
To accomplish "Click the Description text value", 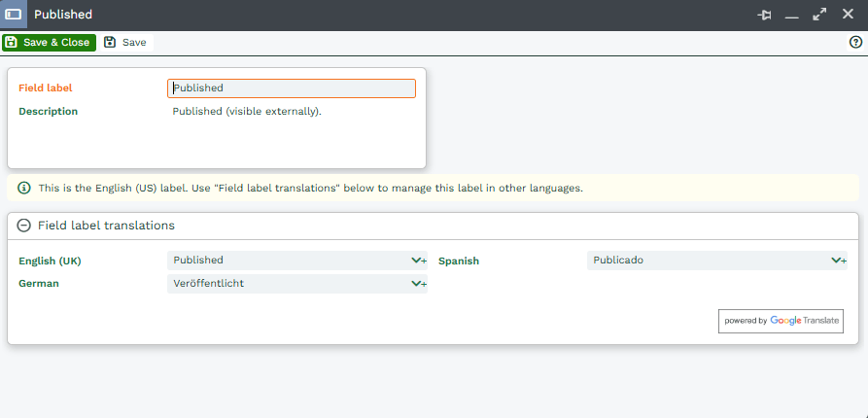I will click(x=247, y=112).
